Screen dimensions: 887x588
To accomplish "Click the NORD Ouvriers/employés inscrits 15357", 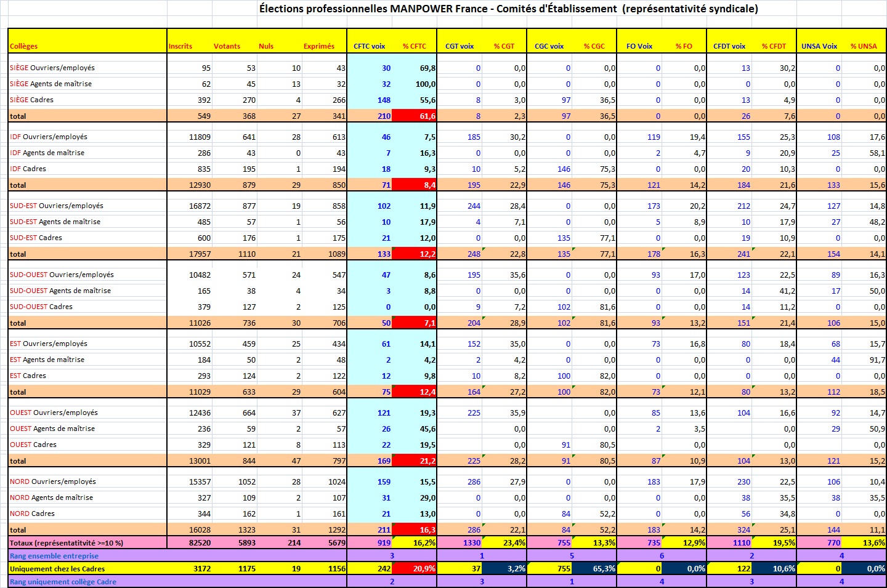I will [x=200, y=481].
